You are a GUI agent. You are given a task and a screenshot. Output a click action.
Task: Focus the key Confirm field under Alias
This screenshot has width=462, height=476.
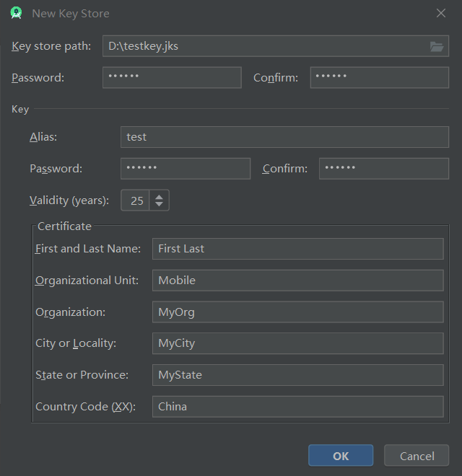[384, 169]
